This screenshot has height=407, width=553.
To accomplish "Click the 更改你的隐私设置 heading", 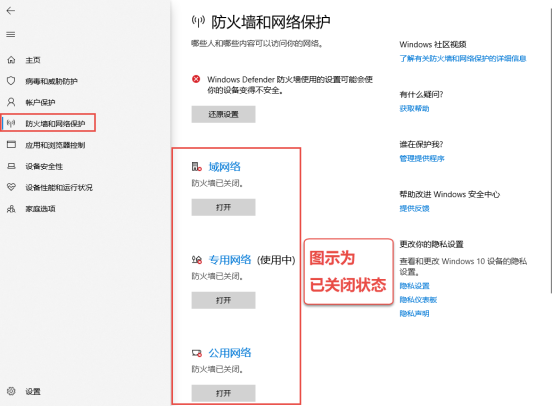I will (431, 244).
